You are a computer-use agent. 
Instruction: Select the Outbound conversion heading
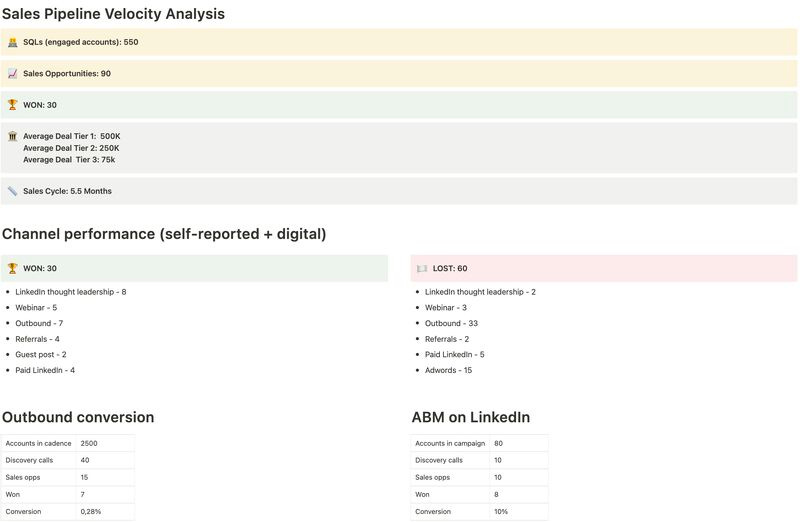click(78, 417)
